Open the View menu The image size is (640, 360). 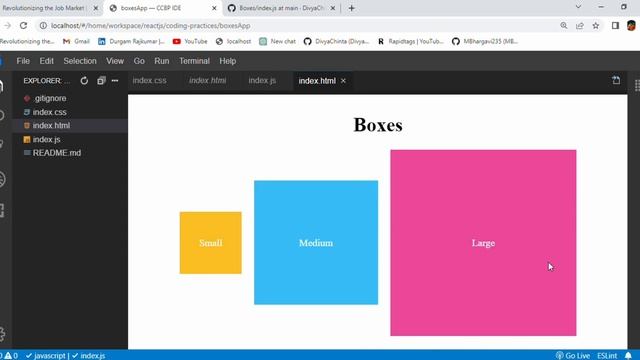(115, 61)
